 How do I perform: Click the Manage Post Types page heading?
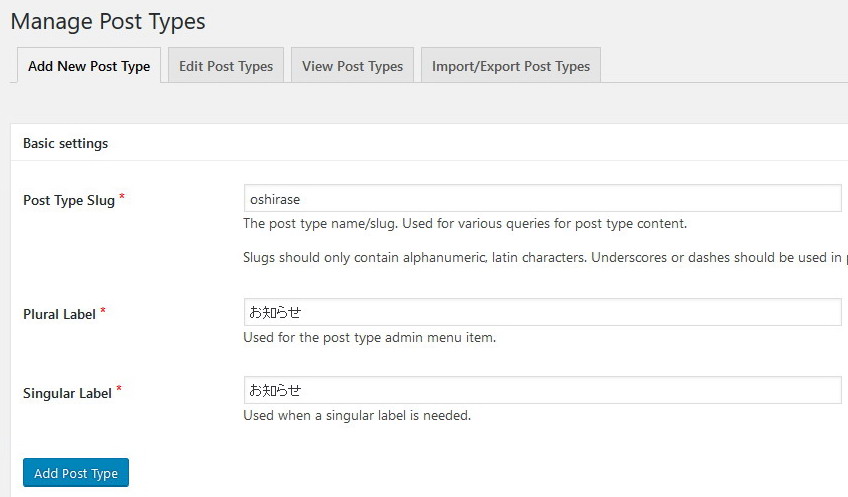108,20
